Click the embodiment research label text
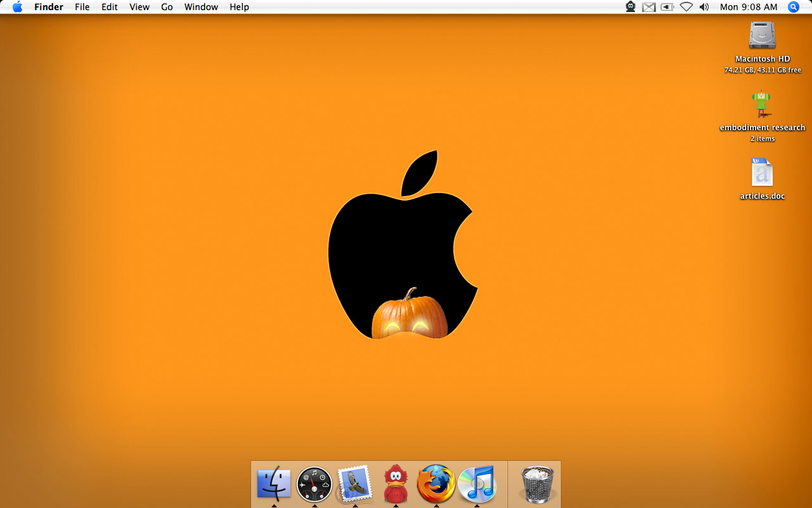 coord(763,128)
